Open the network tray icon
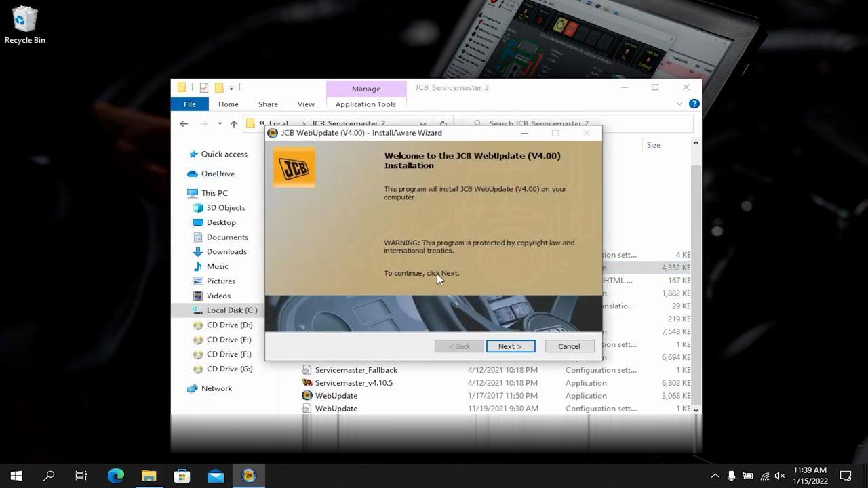The image size is (868, 488). [765, 476]
